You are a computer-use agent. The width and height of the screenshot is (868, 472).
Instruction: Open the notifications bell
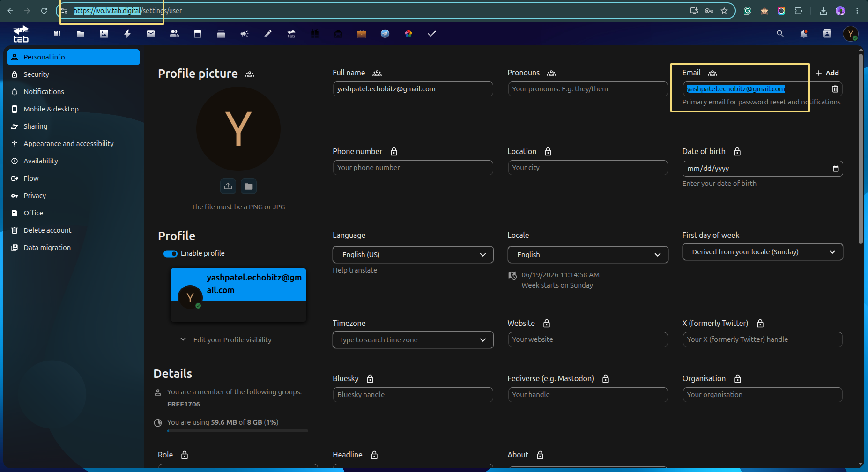(804, 34)
